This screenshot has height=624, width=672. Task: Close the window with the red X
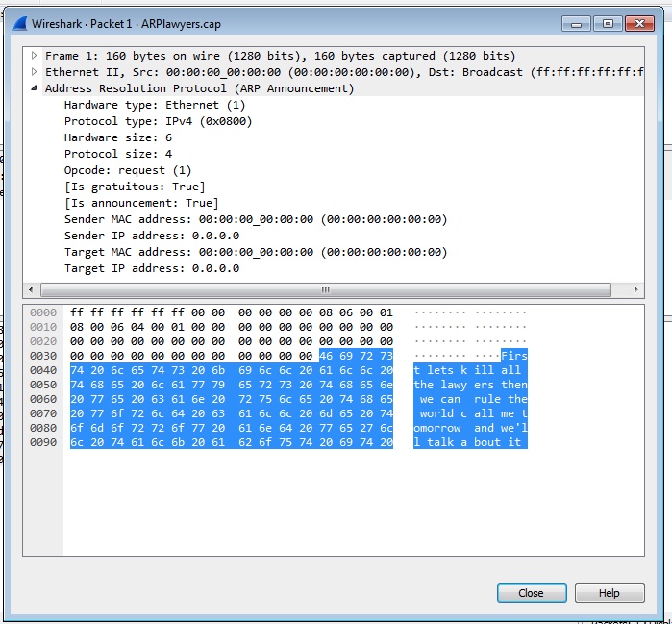click(639, 24)
